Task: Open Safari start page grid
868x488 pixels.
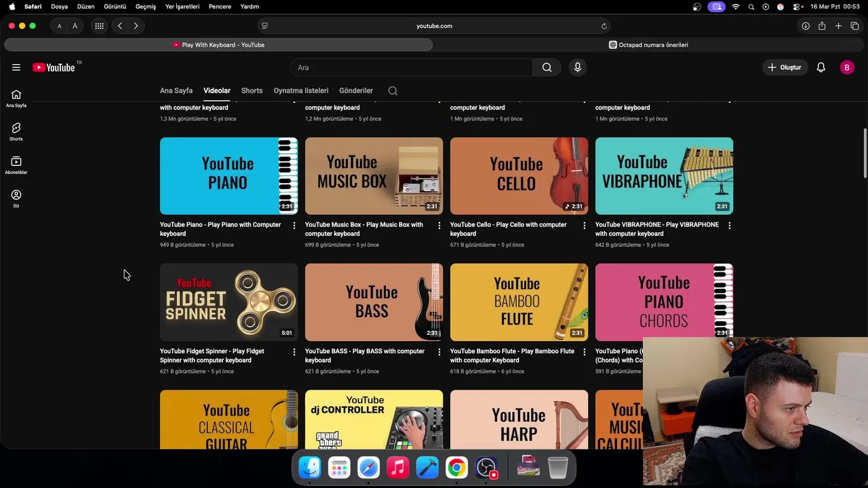Action: pos(99,26)
